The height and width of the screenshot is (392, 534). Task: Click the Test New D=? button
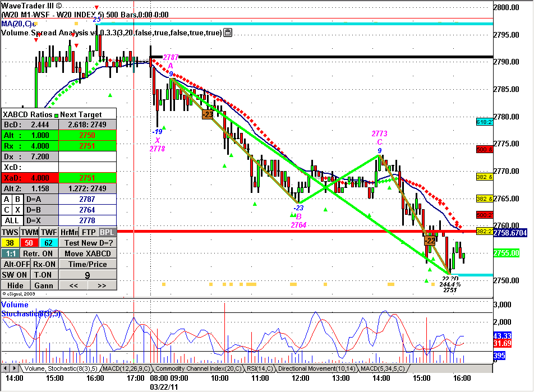click(88, 243)
